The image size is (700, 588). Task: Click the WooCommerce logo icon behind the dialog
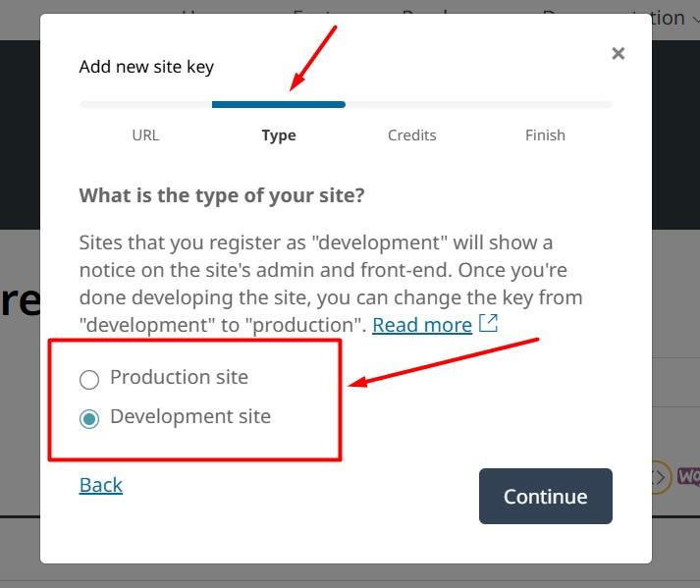[x=688, y=476]
